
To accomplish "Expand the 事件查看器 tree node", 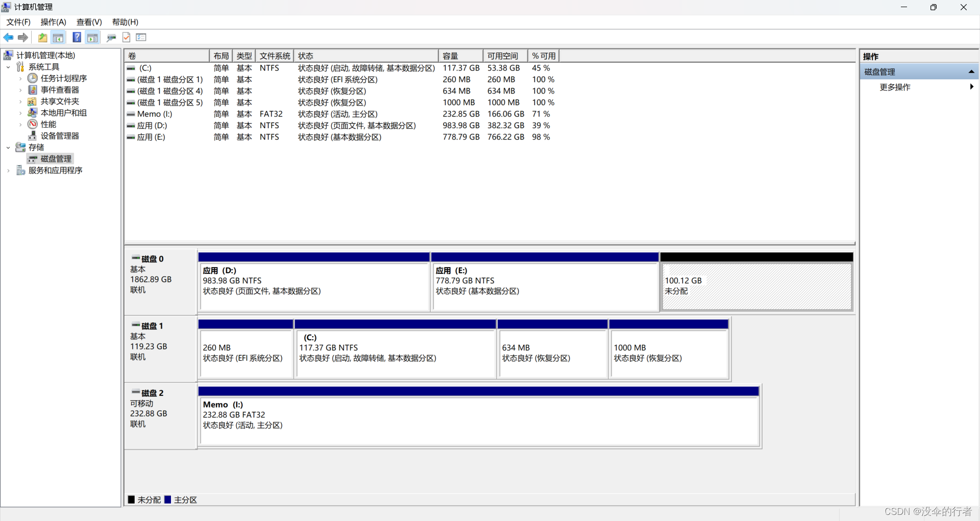I will [x=20, y=90].
